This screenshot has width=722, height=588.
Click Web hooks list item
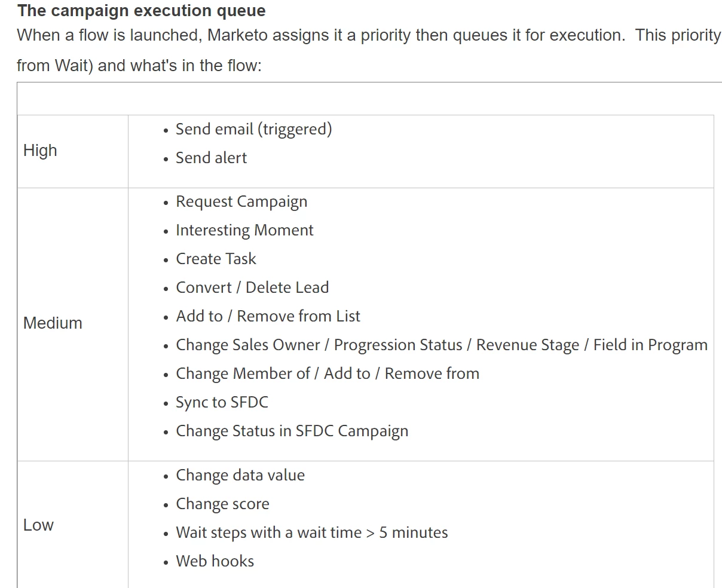(x=215, y=561)
